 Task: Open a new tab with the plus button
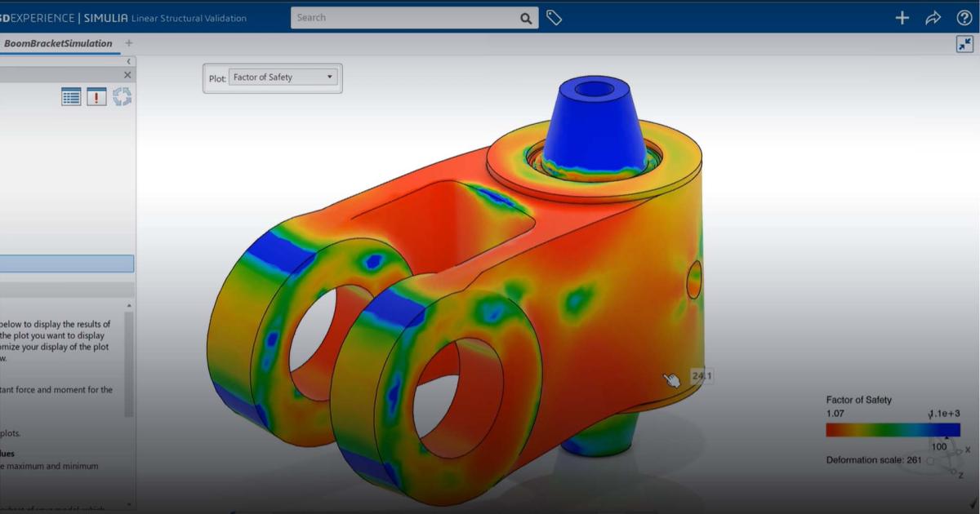(128, 42)
